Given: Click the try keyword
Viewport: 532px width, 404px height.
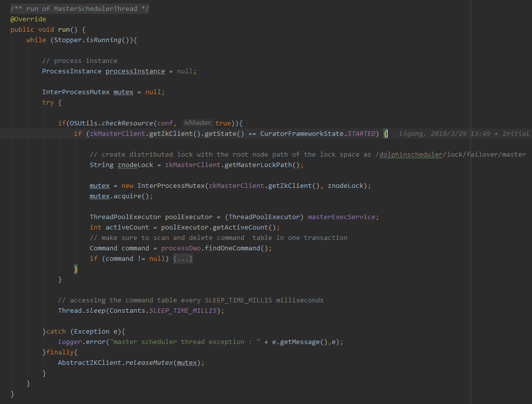Looking at the screenshot, I should click(x=48, y=103).
